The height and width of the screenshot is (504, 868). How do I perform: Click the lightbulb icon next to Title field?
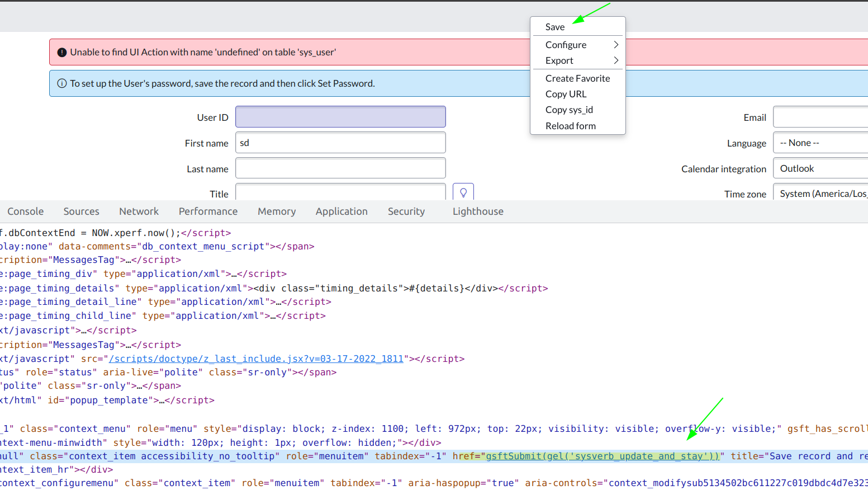click(x=463, y=192)
